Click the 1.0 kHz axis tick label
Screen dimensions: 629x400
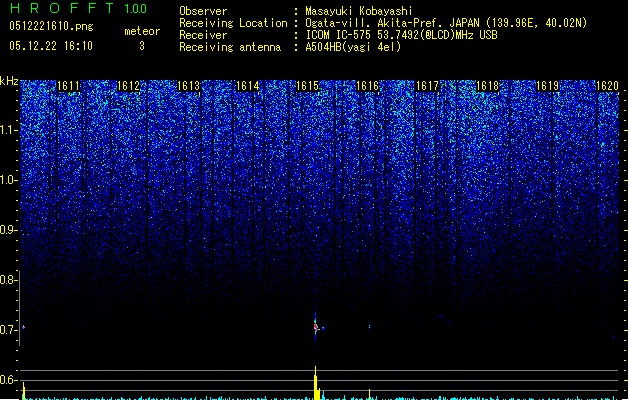(8, 180)
